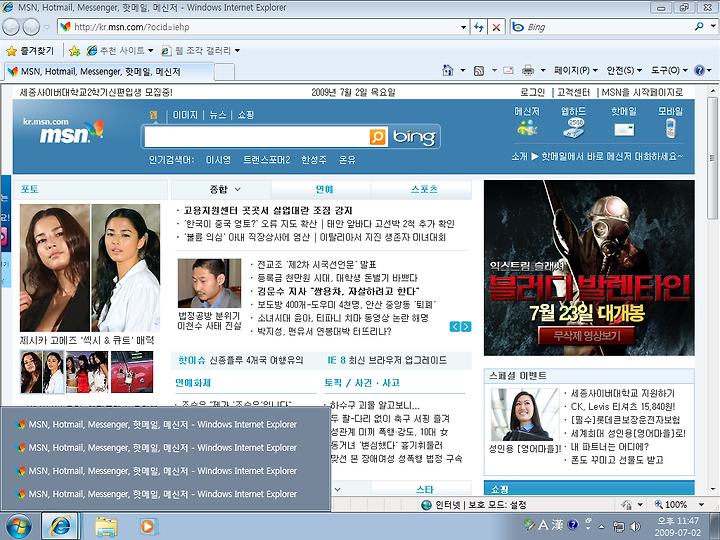Screen dimensions: 720x540
Task: Open headline 고용지원센터 곳곳서 실업대란 조정 감지
Action: (x=268, y=211)
